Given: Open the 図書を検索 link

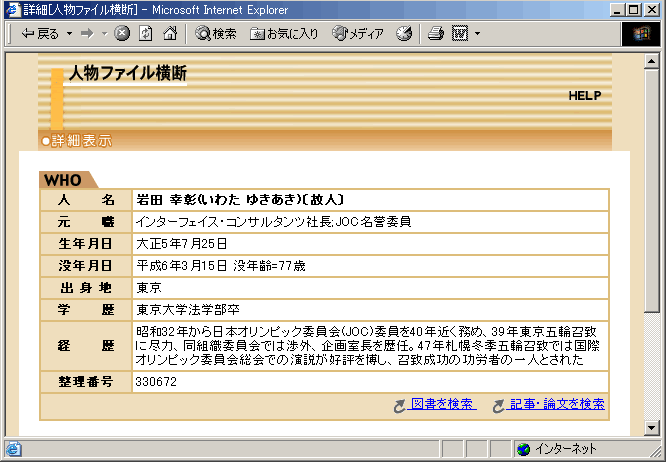Looking at the screenshot, I should pyautogui.click(x=442, y=404).
